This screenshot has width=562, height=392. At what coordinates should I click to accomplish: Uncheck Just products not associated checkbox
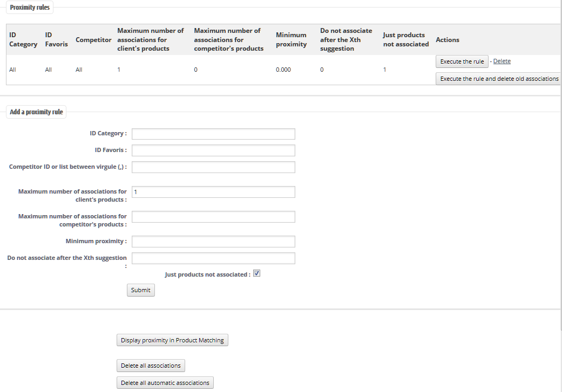click(x=256, y=273)
